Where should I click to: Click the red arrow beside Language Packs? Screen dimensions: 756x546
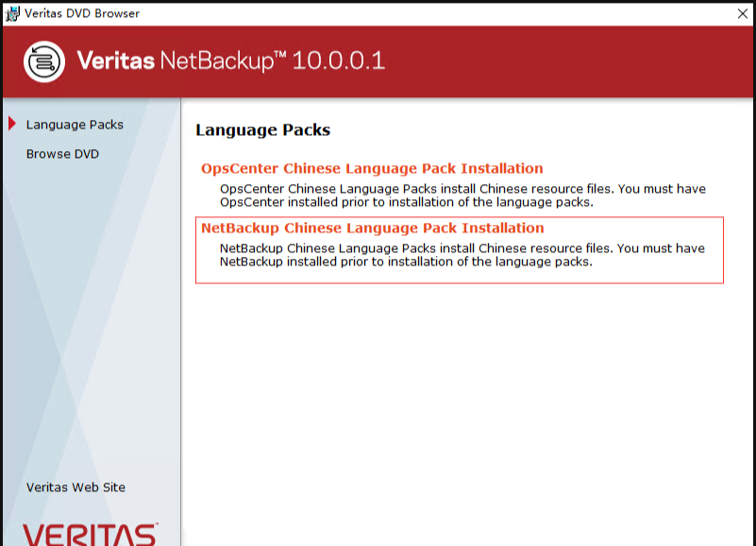tap(12, 124)
